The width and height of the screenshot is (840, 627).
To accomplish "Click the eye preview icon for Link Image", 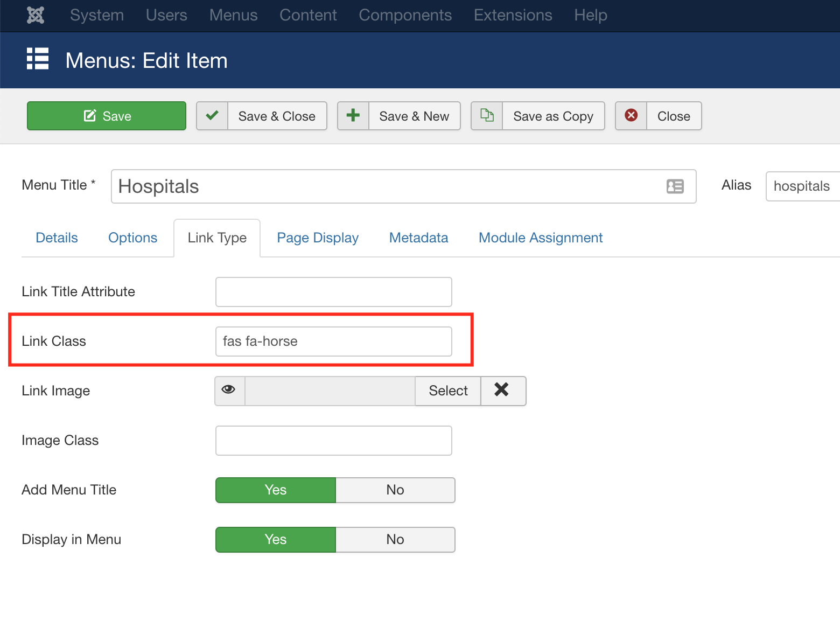I will (x=229, y=391).
